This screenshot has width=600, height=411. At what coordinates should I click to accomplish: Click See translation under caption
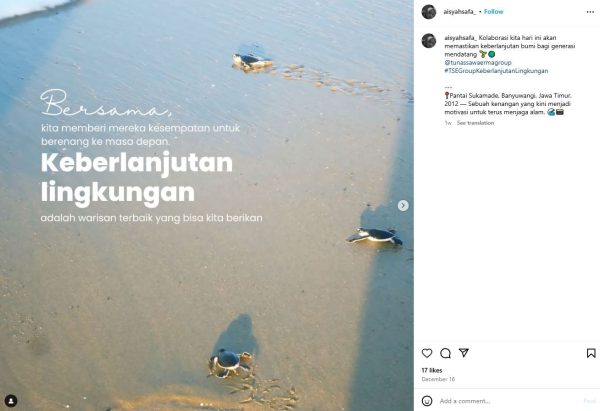[475, 123]
